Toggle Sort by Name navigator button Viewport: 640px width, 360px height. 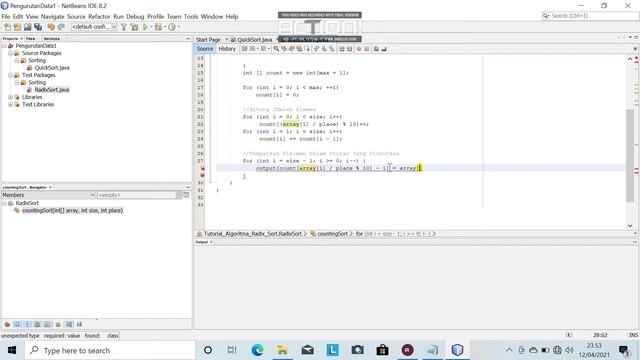tap(69, 324)
